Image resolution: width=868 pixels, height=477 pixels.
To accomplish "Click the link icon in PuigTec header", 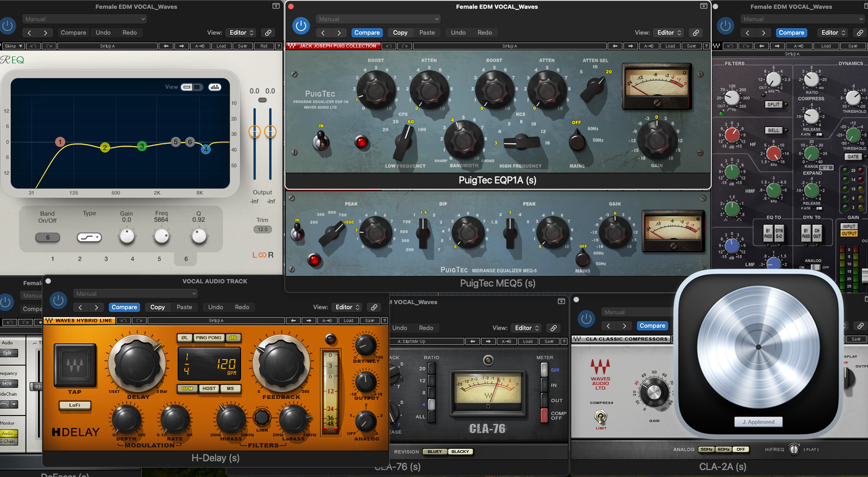I will 696,33.
